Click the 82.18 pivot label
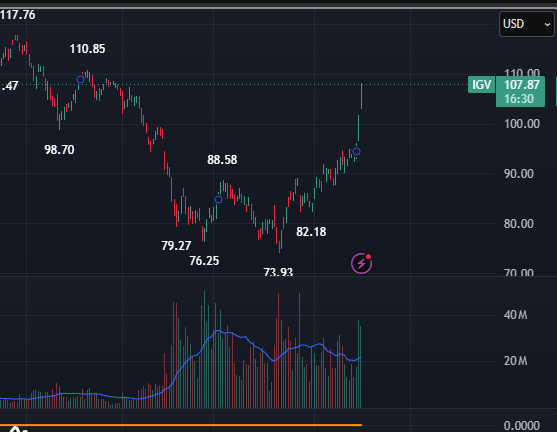 (x=311, y=232)
